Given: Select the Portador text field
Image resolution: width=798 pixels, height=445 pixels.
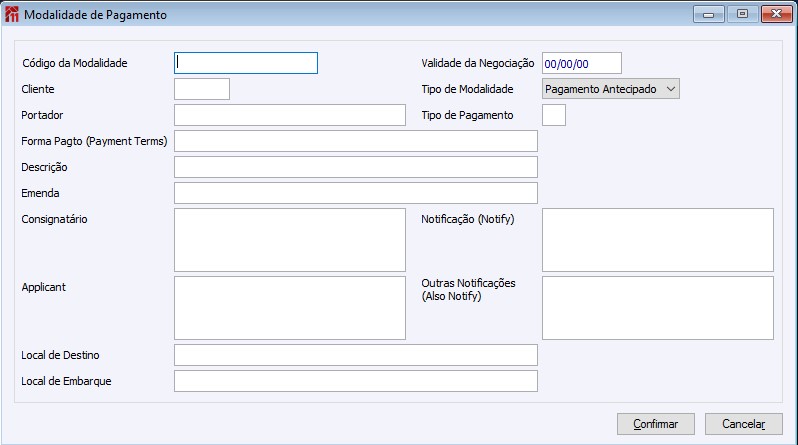Looking at the screenshot, I should 290,115.
